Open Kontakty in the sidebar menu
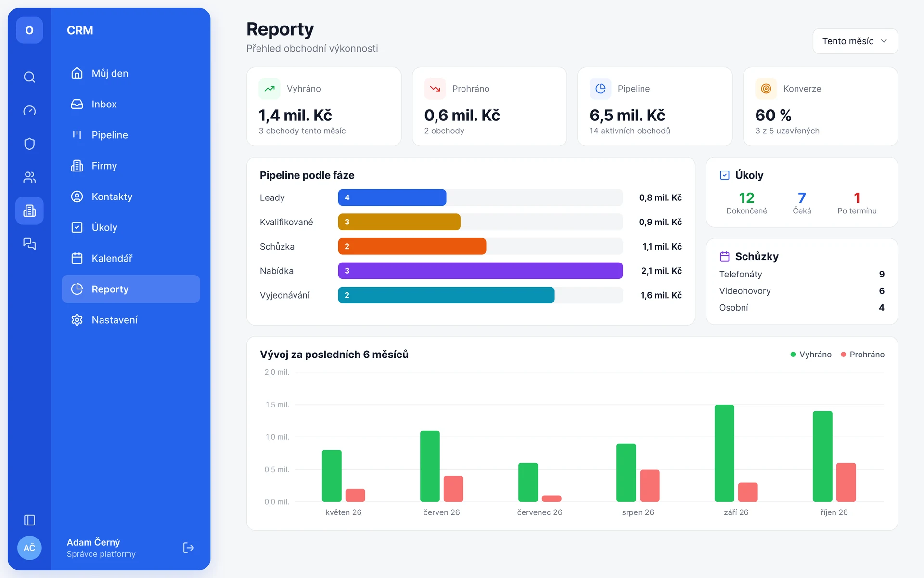Screen dimensions: 924x578 coord(131,197)
